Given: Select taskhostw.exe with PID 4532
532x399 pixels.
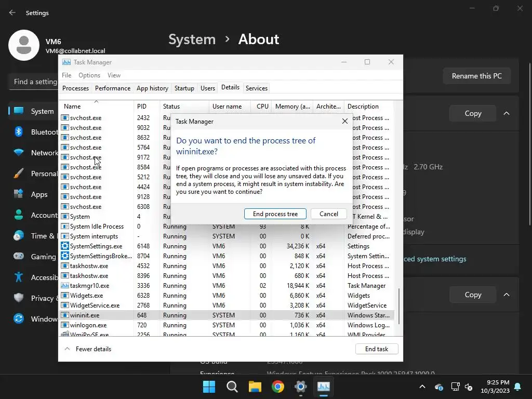Looking at the screenshot, I should (227, 265).
